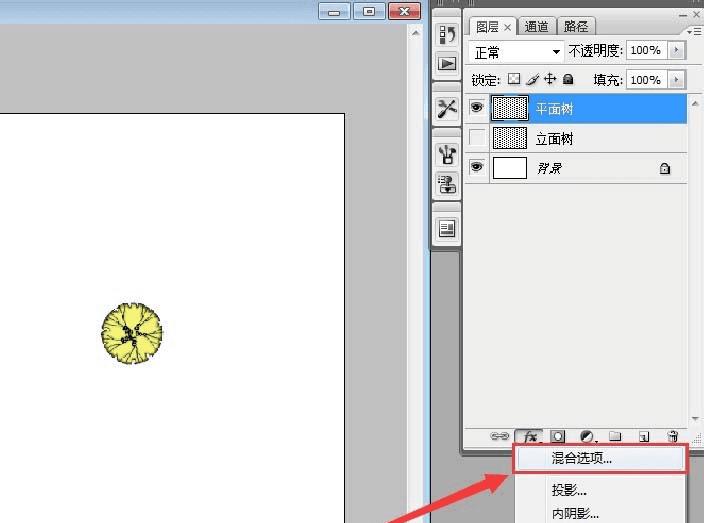Add a layer mask with mask icon
The height and width of the screenshot is (523, 704).
pyautogui.click(x=558, y=436)
